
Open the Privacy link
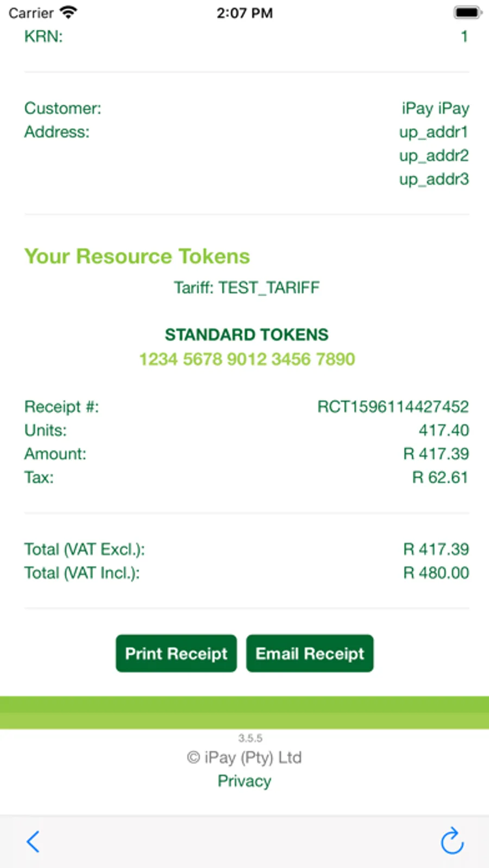tap(244, 781)
